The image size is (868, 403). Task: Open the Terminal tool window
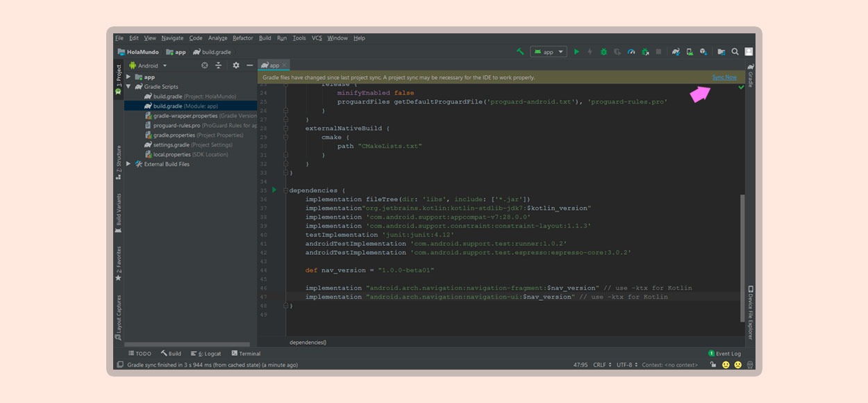(x=246, y=354)
